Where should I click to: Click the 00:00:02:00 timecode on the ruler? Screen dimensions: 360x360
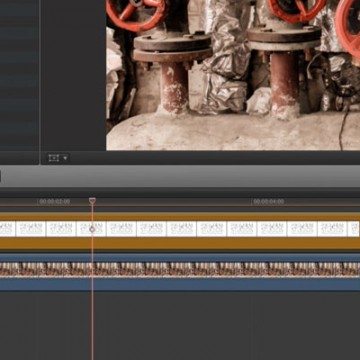click(54, 202)
